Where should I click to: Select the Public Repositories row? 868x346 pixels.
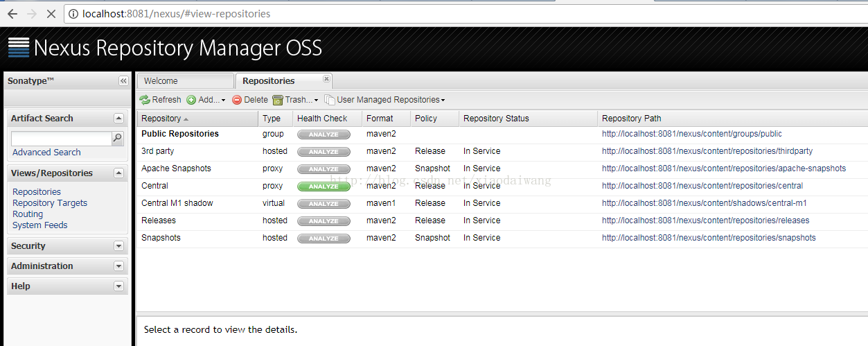pos(502,134)
